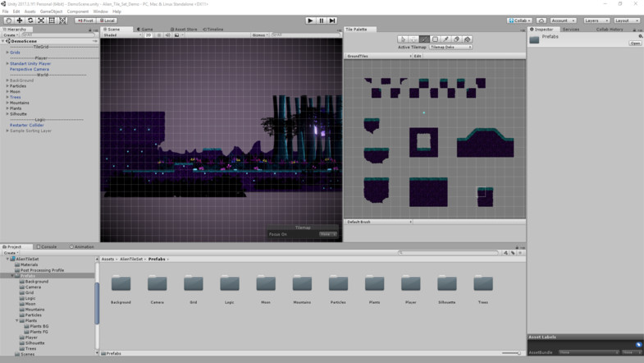
Task: Open the File menu
Action: pos(6,11)
